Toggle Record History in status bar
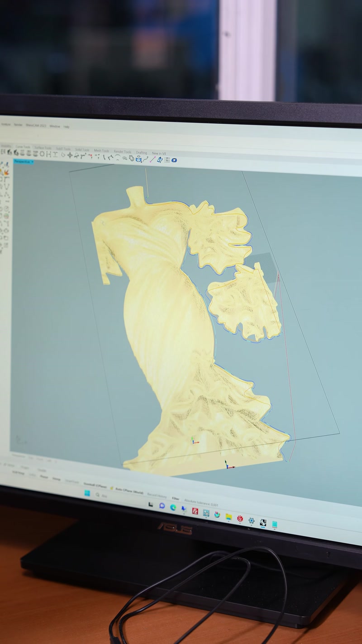 [157, 495]
